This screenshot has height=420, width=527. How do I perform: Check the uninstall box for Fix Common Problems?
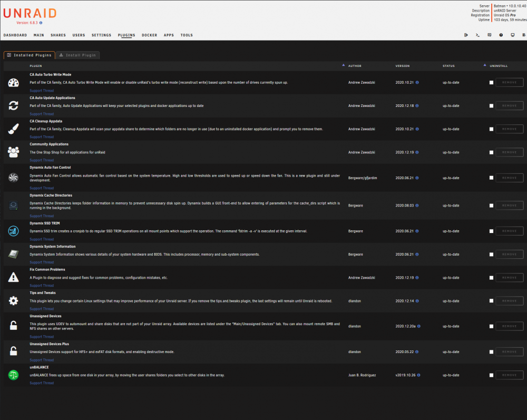(491, 278)
